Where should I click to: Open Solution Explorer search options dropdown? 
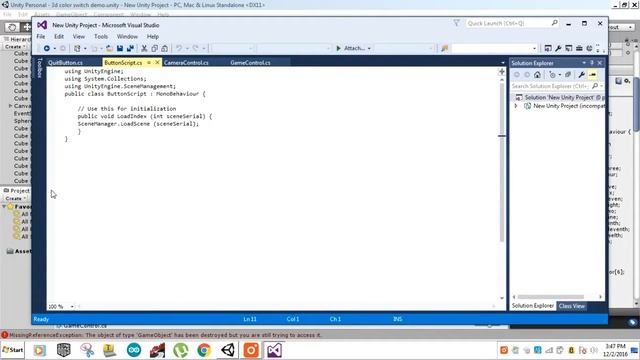pos(602,86)
